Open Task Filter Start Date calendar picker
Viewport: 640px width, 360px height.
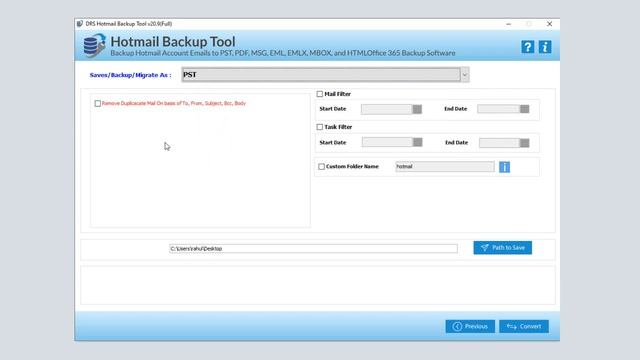tap(417, 142)
